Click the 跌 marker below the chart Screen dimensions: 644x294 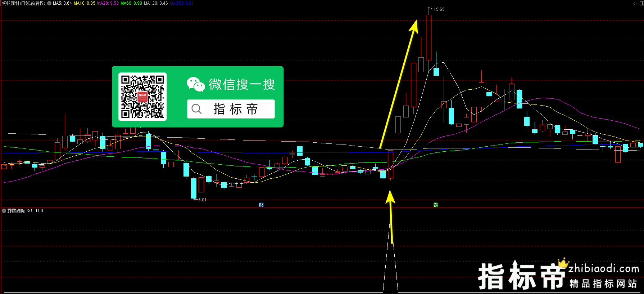point(436,205)
